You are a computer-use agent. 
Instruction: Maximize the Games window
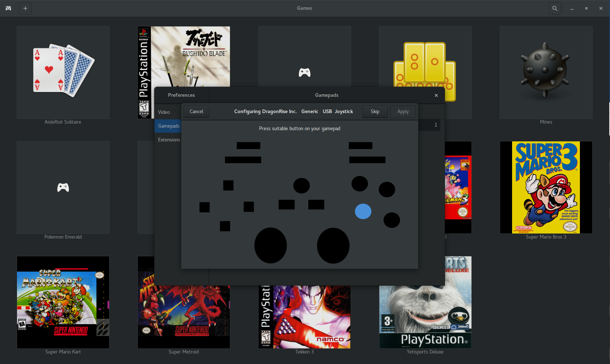point(586,8)
